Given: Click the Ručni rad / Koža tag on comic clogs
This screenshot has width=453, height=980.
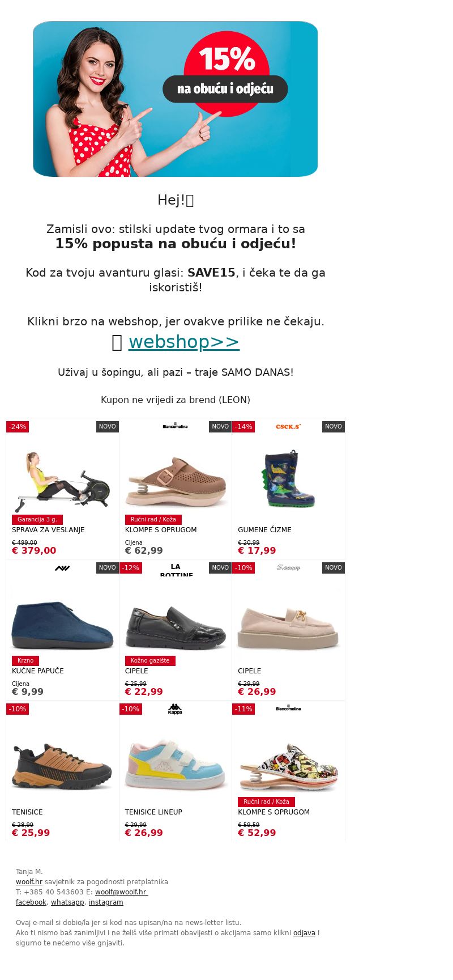Looking at the screenshot, I should (x=266, y=802).
